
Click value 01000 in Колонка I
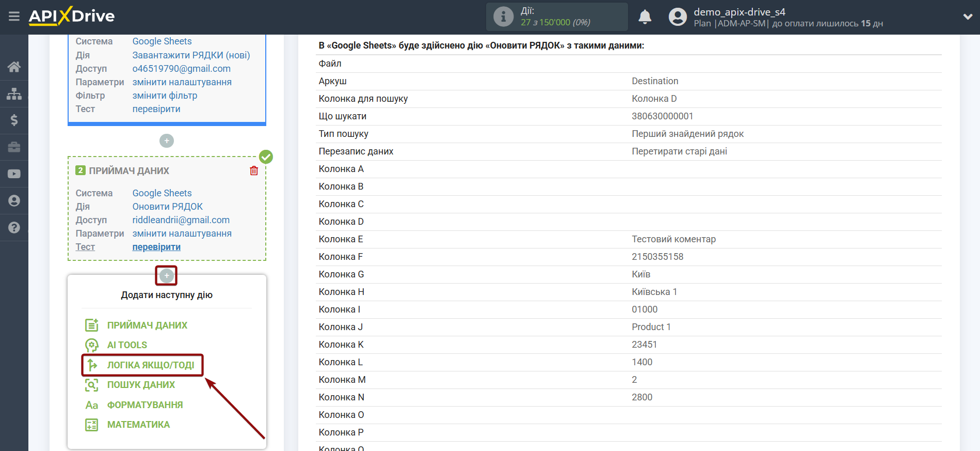(x=645, y=309)
